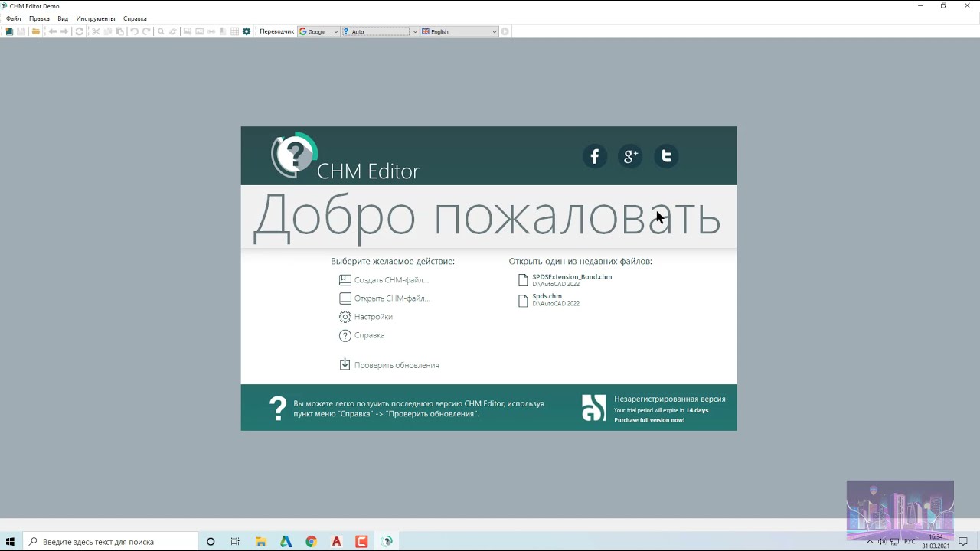Click the taskbar search field
This screenshot has width=980, height=551.
pyautogui.click(x=110, y=541)
